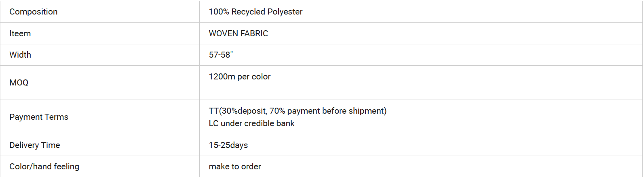Click the Iteem row label
The height and width of the screenshot is (177, 644).
20,33
